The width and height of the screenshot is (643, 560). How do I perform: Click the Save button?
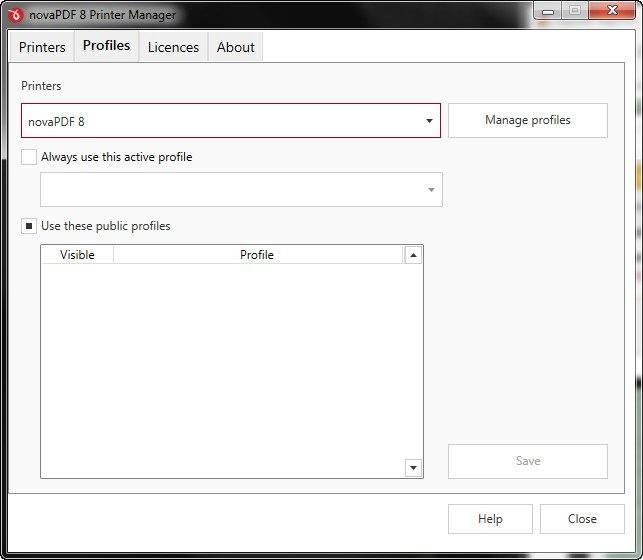pyautogui.click(x=528, y=461)
